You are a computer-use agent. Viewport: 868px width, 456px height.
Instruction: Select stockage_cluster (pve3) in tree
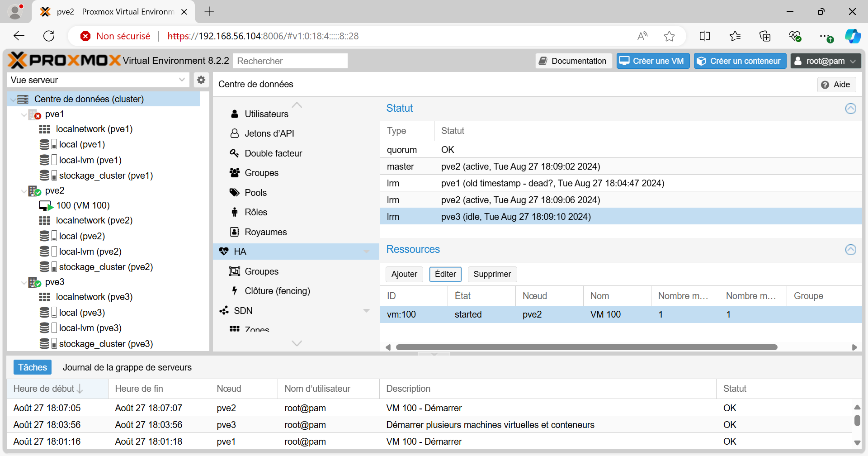pos(105,344)
